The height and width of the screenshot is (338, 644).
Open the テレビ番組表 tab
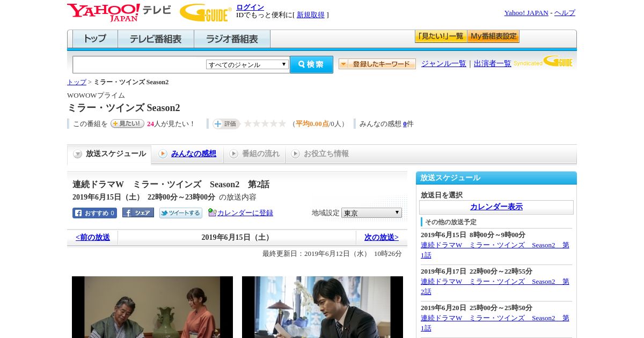coord(156,39)
